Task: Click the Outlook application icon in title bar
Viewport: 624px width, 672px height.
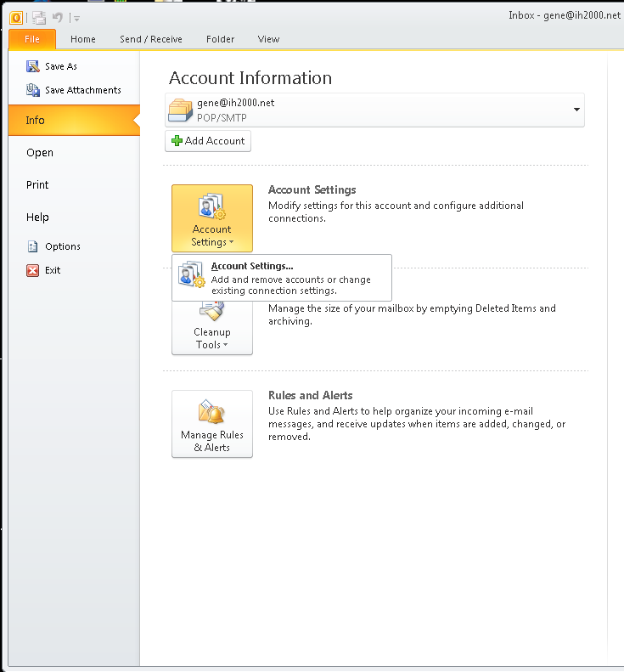Action: (x=16, y=18)
